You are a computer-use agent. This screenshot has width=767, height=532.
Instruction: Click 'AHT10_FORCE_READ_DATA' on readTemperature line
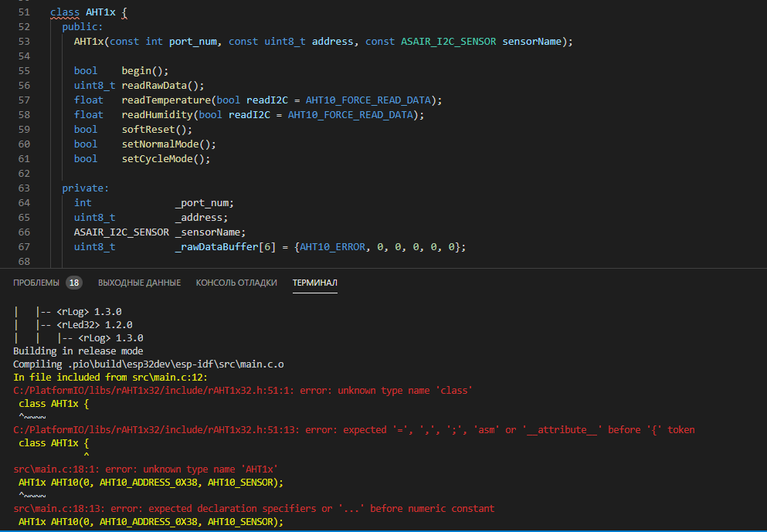click(x=368, y=100)
